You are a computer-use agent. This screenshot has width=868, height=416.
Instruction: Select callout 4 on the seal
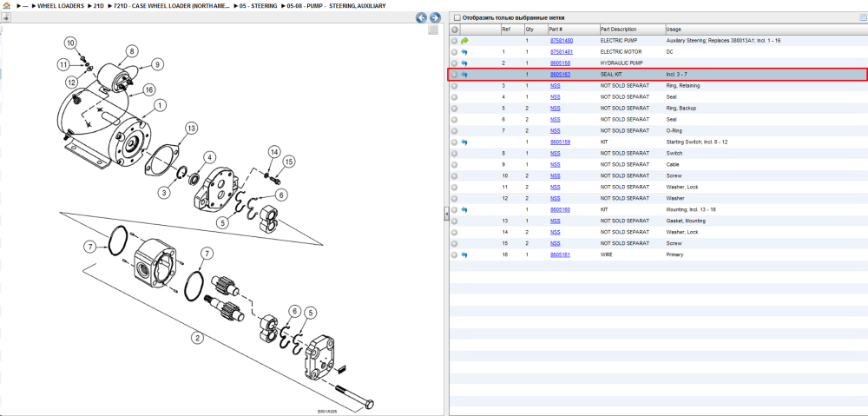(x=210, y=157)
